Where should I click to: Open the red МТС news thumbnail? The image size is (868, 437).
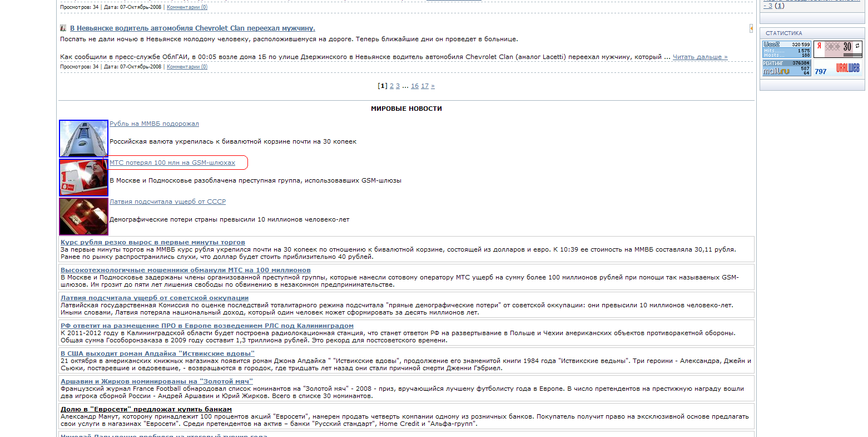click(83, 178)
